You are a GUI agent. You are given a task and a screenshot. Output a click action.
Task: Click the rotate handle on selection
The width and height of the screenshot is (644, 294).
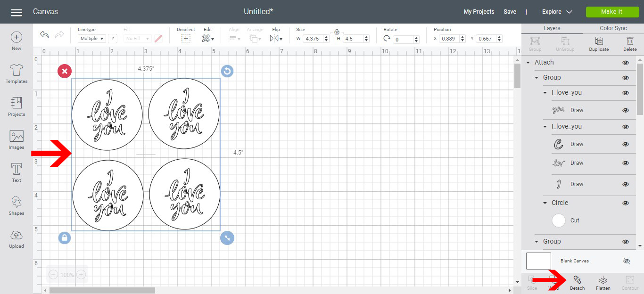tap(227, 71)
